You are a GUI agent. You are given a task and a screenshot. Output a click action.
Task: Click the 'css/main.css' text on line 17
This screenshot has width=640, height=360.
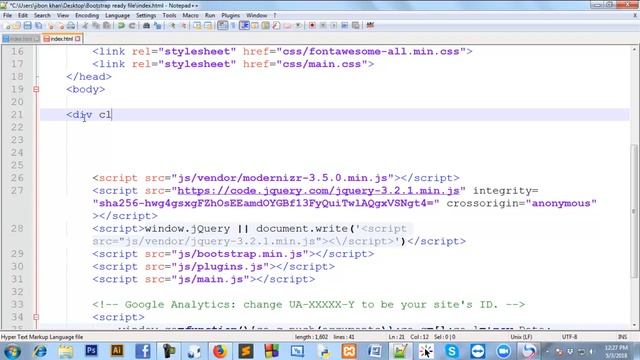[x=322, y=64]
